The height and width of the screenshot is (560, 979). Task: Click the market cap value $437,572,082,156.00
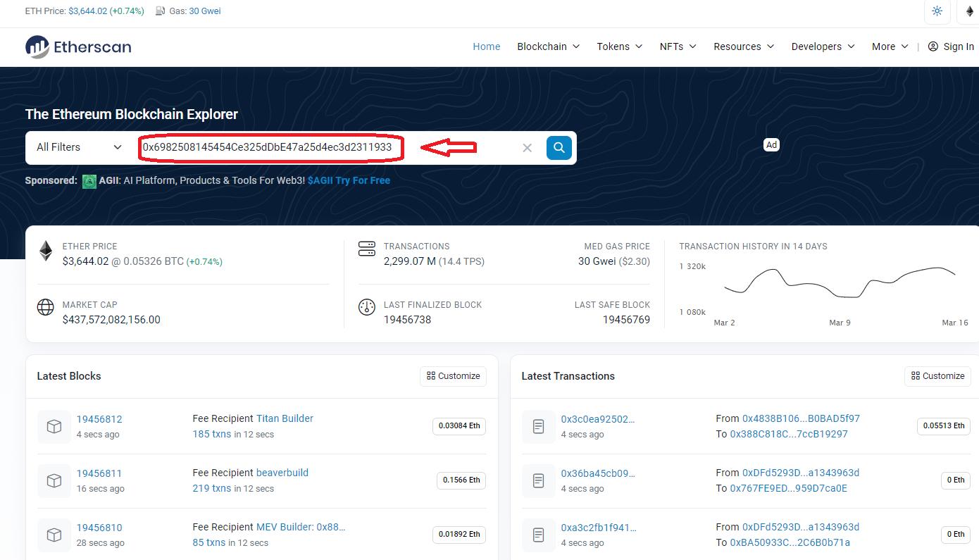111,320
